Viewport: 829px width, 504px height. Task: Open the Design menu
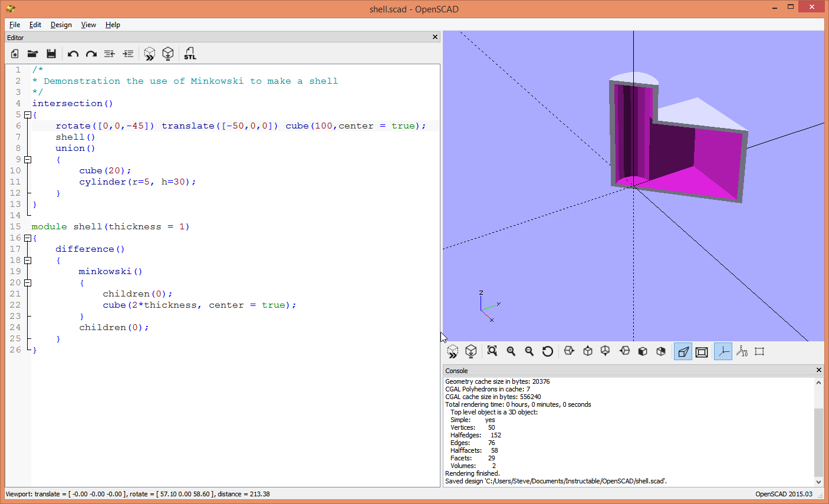[x=61, y=25]
